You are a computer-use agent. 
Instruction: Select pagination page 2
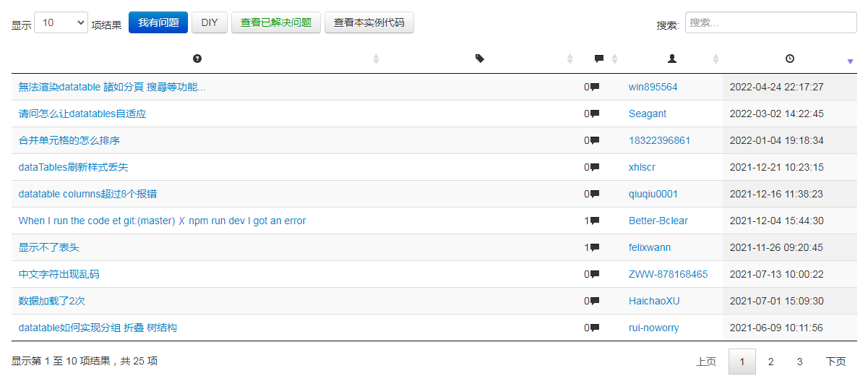click(771, 362)
